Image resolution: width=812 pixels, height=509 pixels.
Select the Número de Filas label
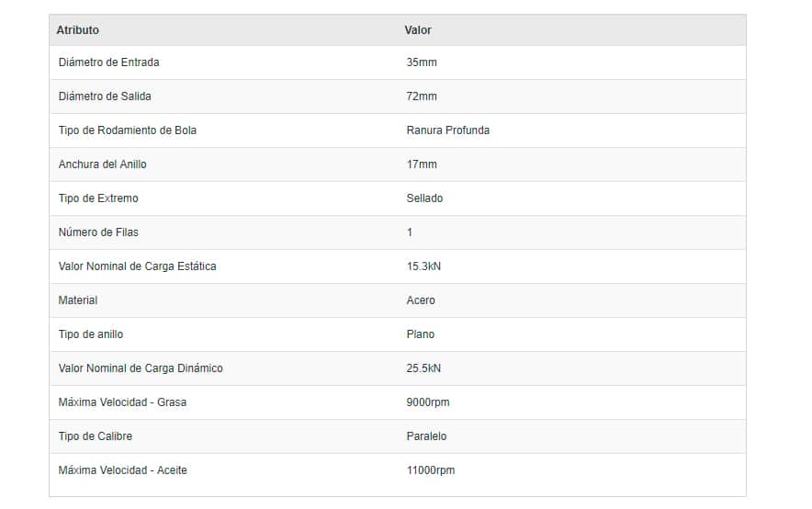[x=98, y=232]
